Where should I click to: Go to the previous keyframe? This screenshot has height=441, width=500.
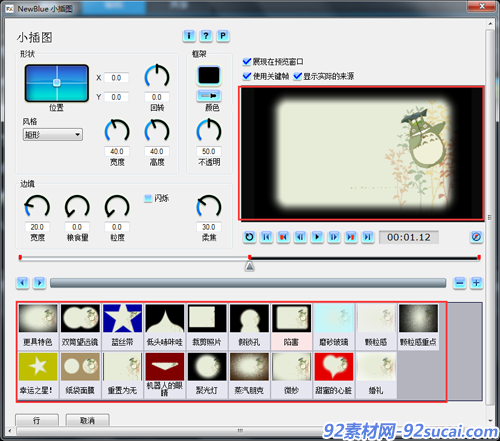[283, 237]
